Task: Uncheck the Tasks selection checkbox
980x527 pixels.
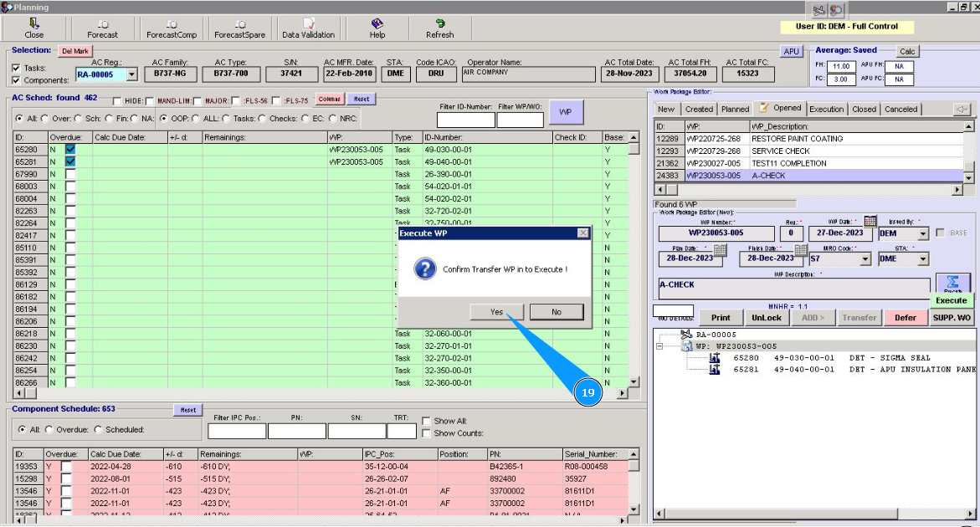Action: coord(17,69)
